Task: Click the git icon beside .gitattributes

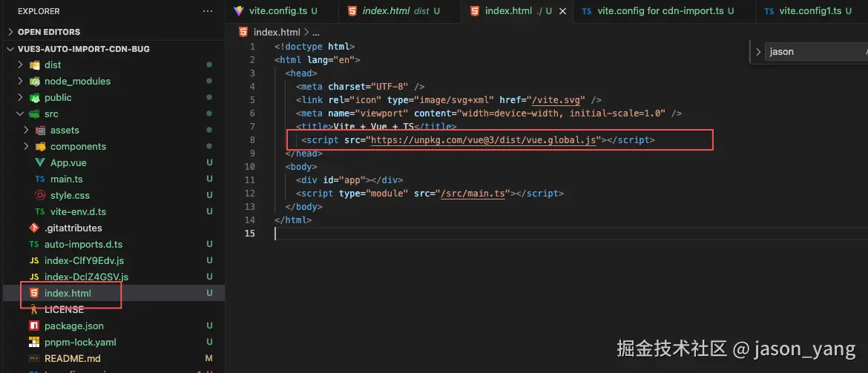Action: tap(34, 228)
